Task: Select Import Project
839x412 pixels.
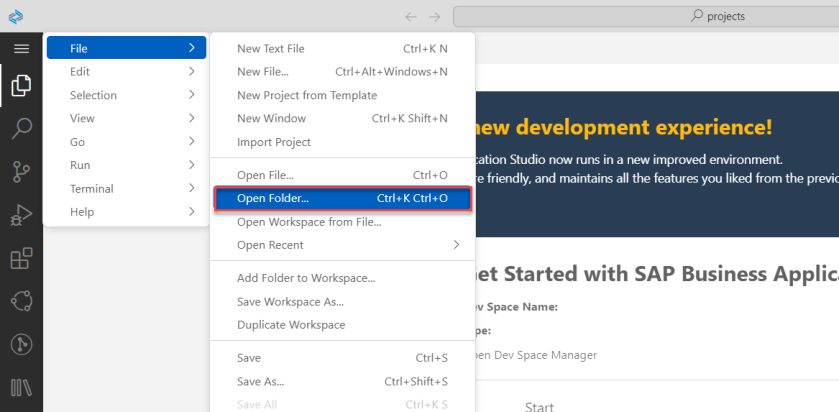Action: pyautogui.click(x=342, y=142)
